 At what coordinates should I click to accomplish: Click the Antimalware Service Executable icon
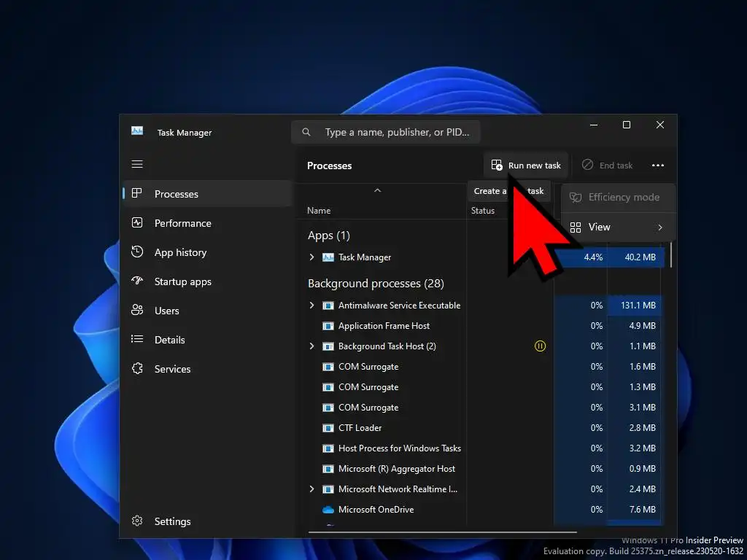tap(328, 306)
